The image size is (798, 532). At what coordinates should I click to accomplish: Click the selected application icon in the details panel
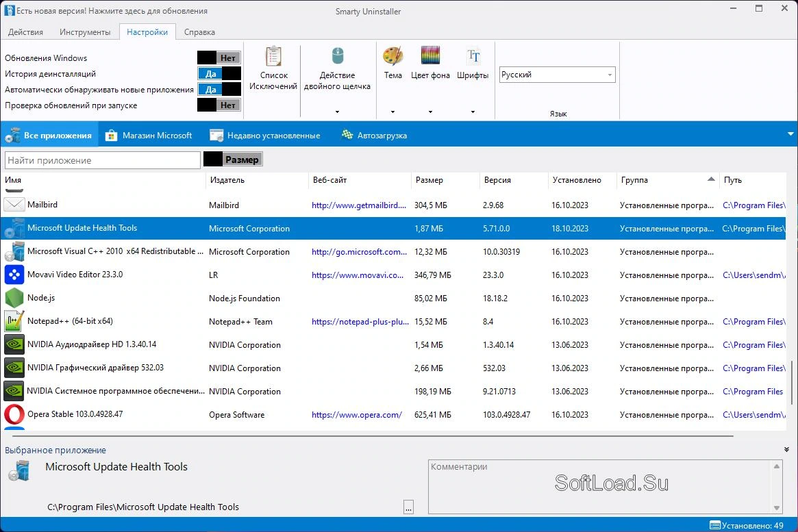20,471
